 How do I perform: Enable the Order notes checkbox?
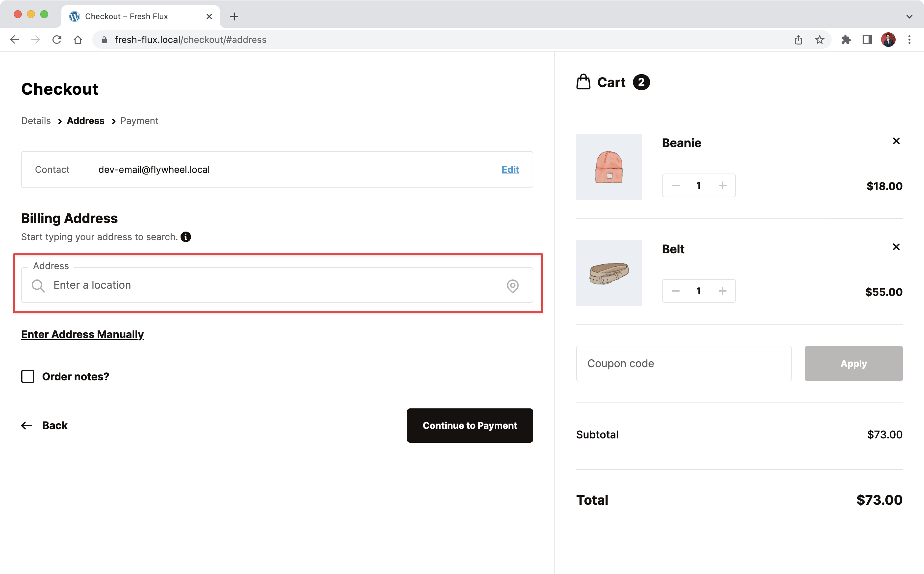27,376
